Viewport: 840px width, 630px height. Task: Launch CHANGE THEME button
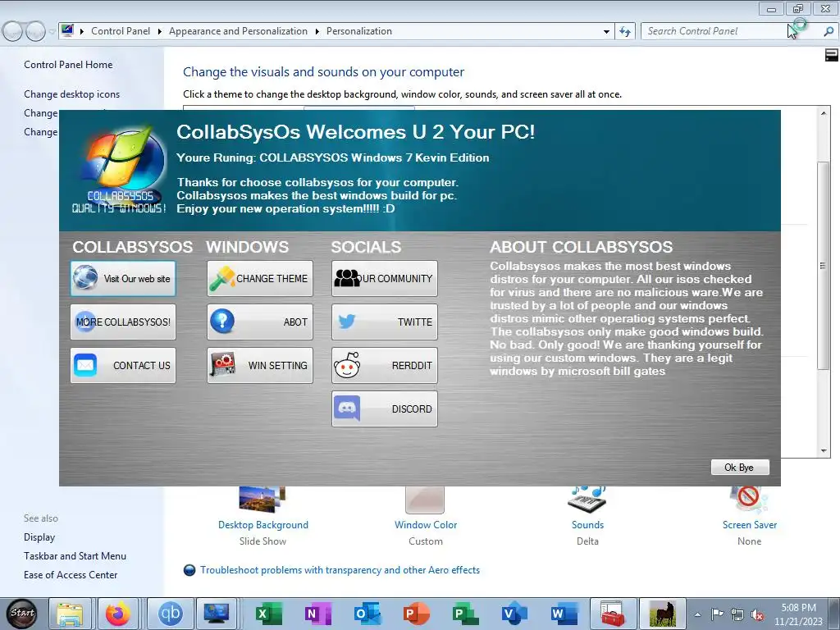260,279
